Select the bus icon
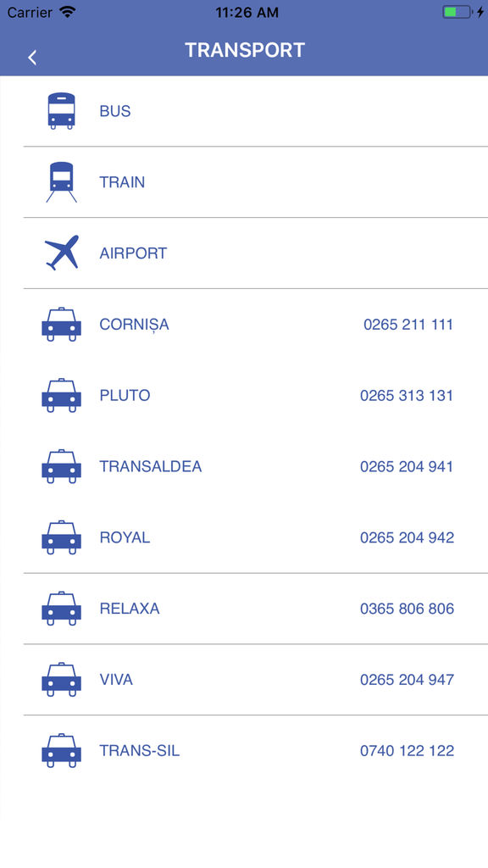The image size is (488, 868). (61, 111)
